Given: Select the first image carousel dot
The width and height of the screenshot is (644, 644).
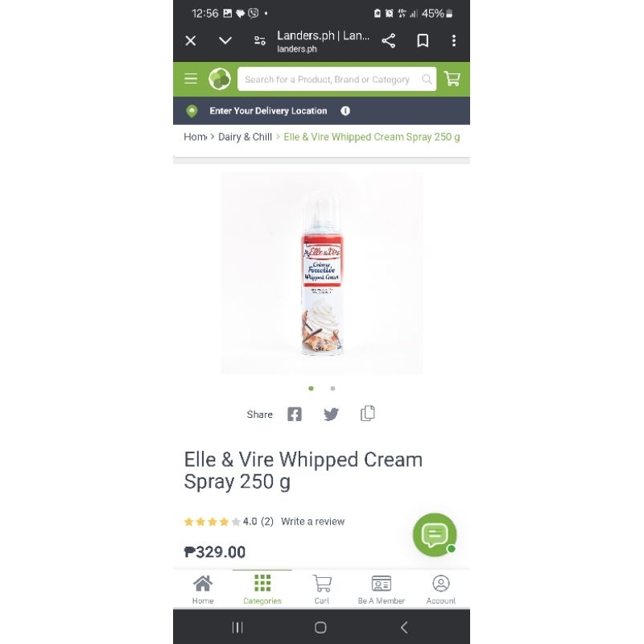Looking at the screenshot, I should (311, 389).
